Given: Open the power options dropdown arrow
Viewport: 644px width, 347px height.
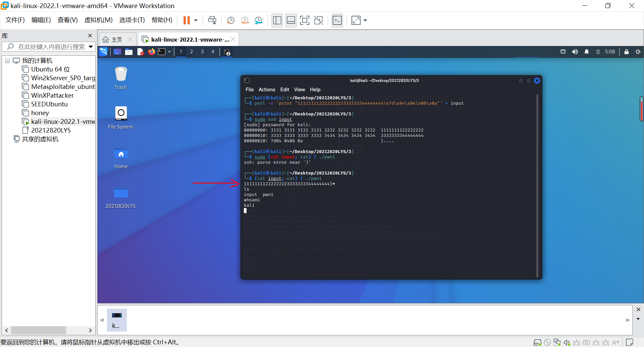Looking at the screenshot, I should click(x=196, y=20).
